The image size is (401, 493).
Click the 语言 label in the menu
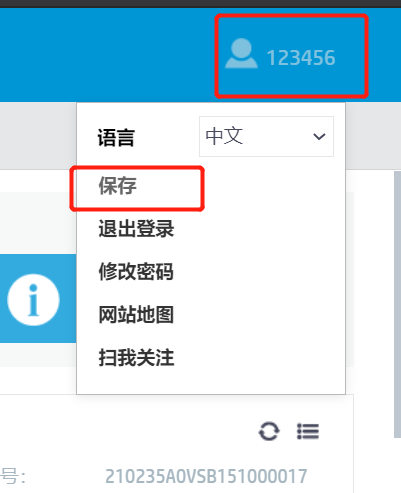pos(116,138)
